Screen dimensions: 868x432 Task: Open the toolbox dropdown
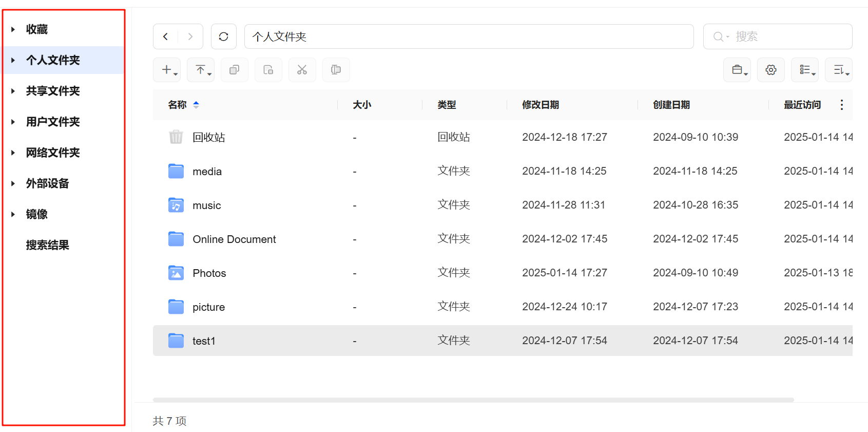click(737, 70)
